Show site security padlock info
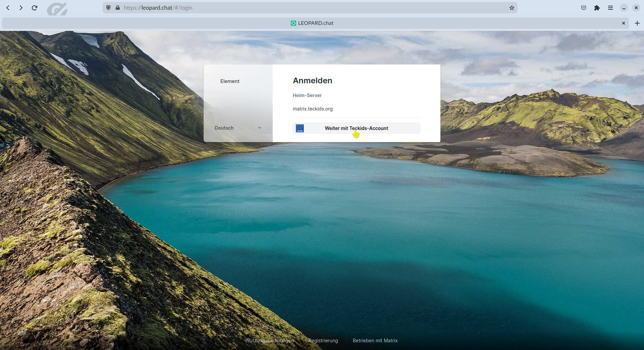The image size is (644, 350). [x=118, y=8]
